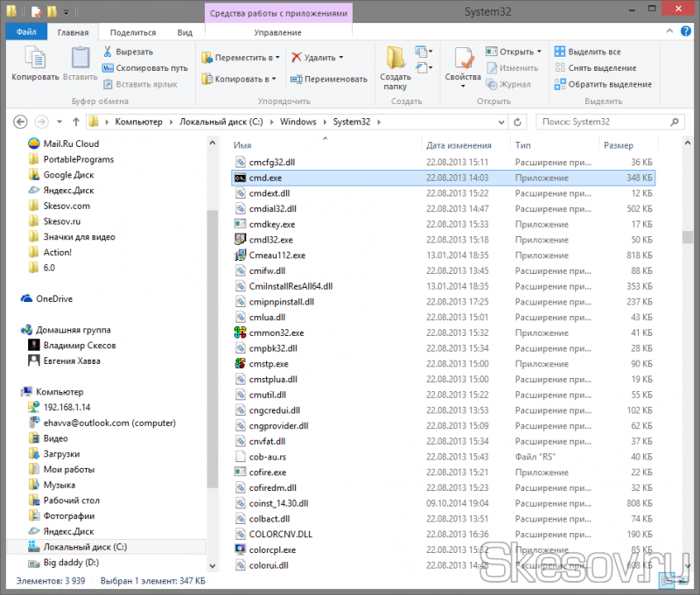
Task: Click the Создать папку folder icon
Action: pos(395,59)
